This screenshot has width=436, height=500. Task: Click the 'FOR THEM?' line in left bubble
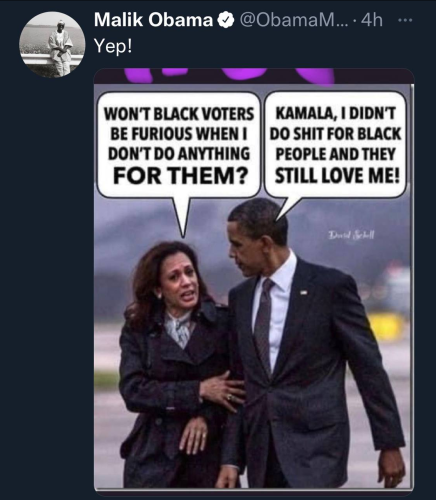click(x=181, y=176)
